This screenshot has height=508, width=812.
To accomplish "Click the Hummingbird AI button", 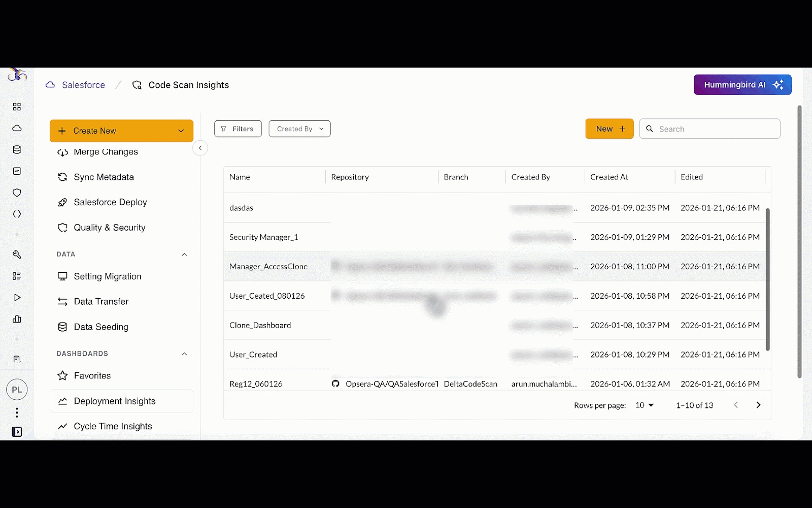I will pos(742,85).
